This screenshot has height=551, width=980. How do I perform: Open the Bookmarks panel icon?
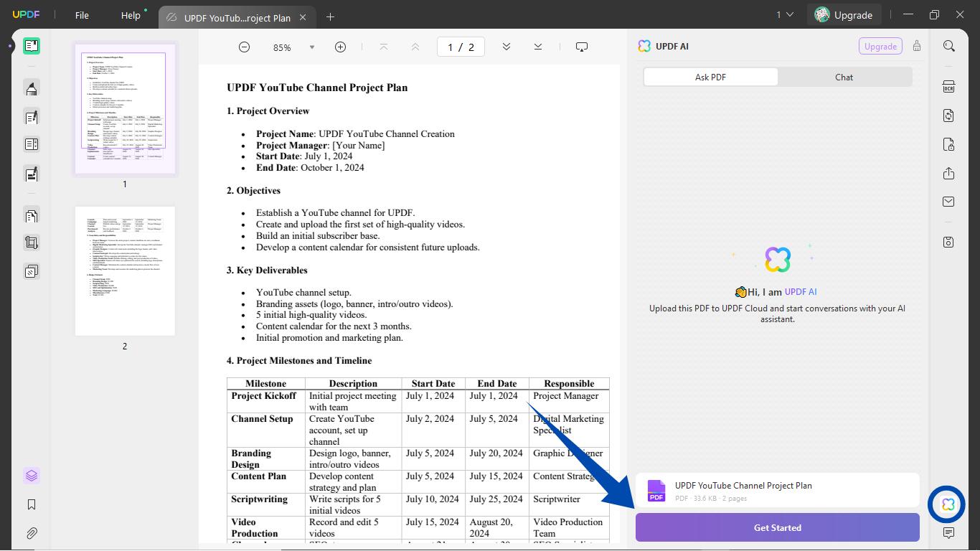point(31,504)
